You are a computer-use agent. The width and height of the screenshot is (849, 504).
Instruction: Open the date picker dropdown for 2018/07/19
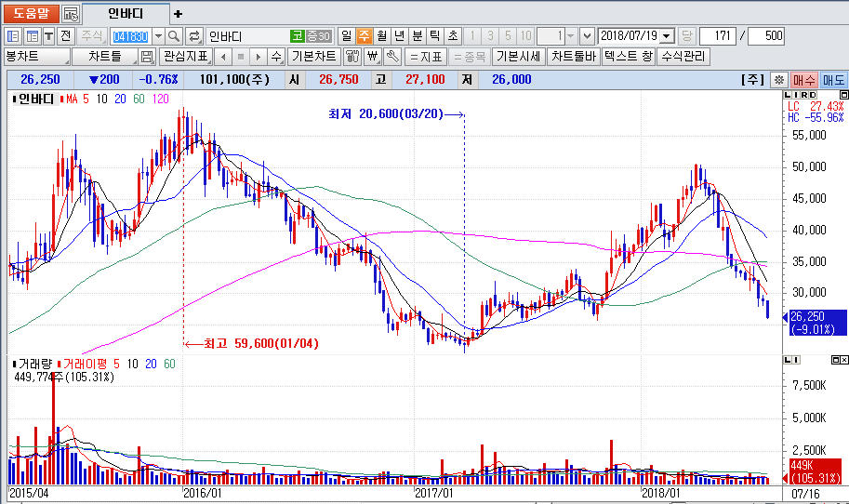click(667, 36)
